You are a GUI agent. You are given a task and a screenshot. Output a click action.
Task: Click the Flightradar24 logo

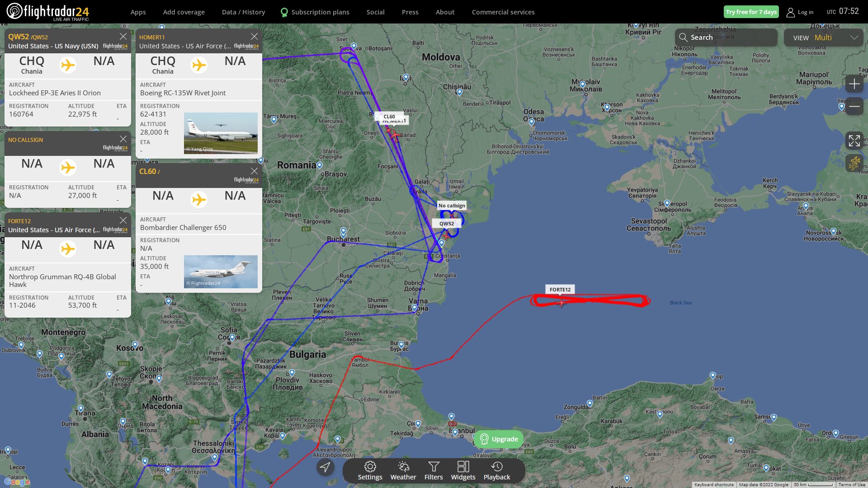[47, 12]
